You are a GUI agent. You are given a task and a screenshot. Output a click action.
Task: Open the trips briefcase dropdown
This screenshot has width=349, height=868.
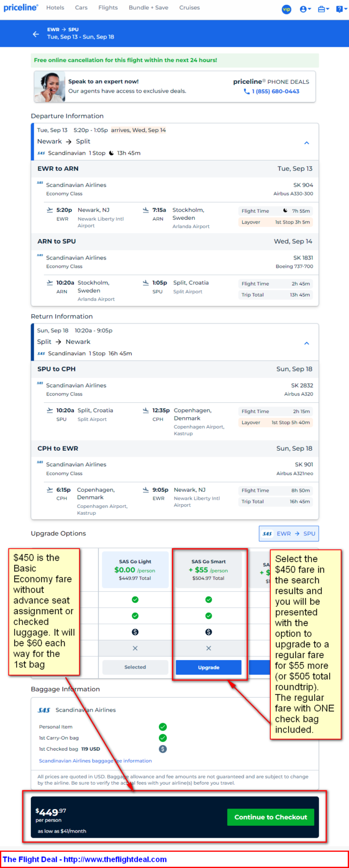pyautogui.click(x=323, y=9)
